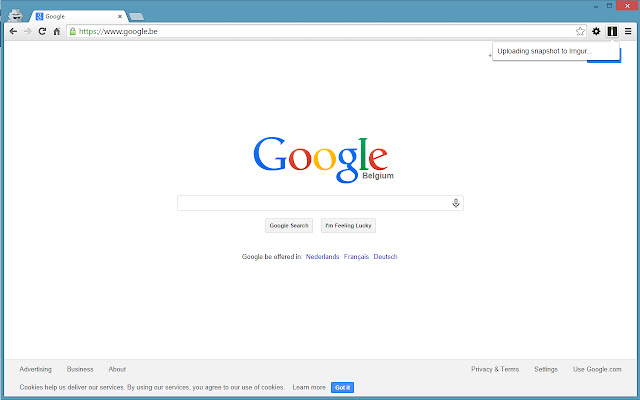This screenshot has width=640, height=400.
Task: Open the home page with house icon
Action: [x=57, y=31]
